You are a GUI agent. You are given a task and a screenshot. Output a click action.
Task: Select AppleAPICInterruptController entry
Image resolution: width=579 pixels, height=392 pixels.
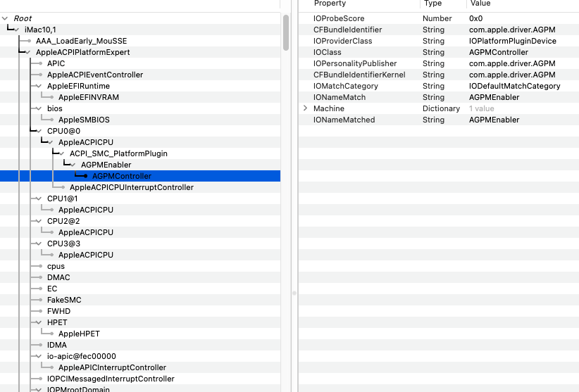[x=112, y=367]
